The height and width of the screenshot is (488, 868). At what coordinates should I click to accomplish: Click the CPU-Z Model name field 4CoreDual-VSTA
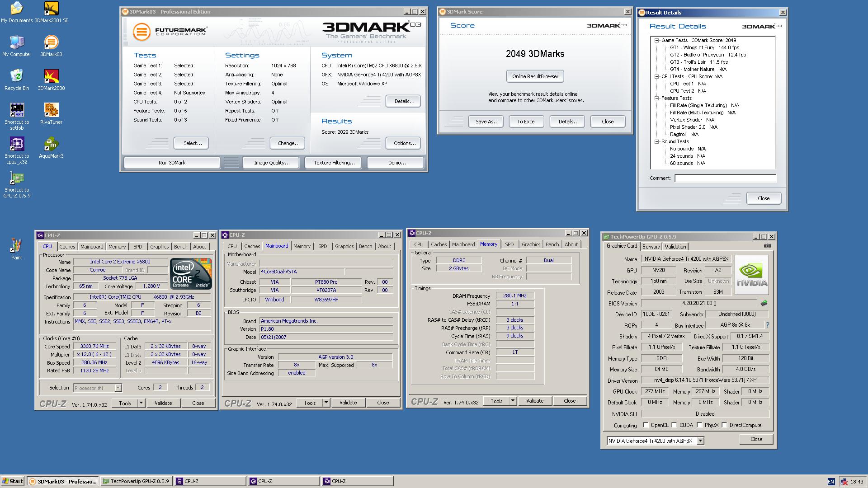[x=302, y=272]
